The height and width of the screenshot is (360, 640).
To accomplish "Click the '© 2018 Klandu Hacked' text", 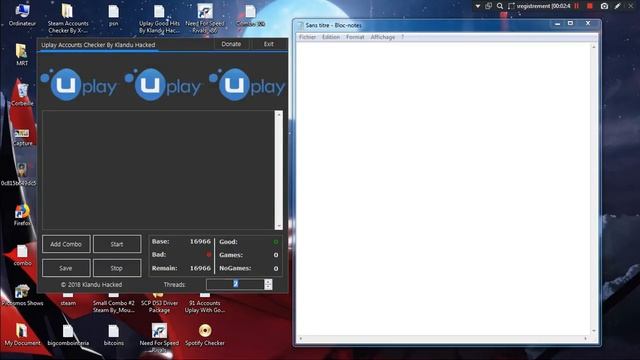I will click(x=91, y=284).
